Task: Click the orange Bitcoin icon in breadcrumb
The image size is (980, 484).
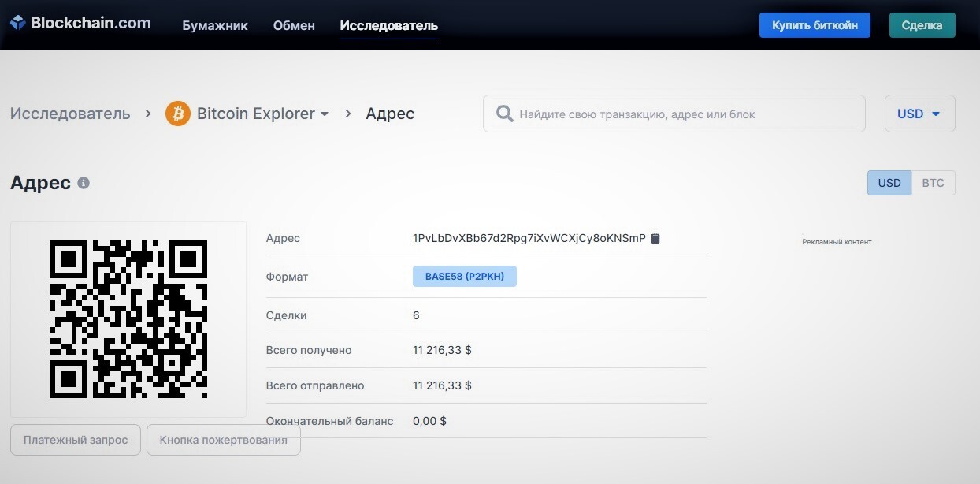Action: coord(177,114)
